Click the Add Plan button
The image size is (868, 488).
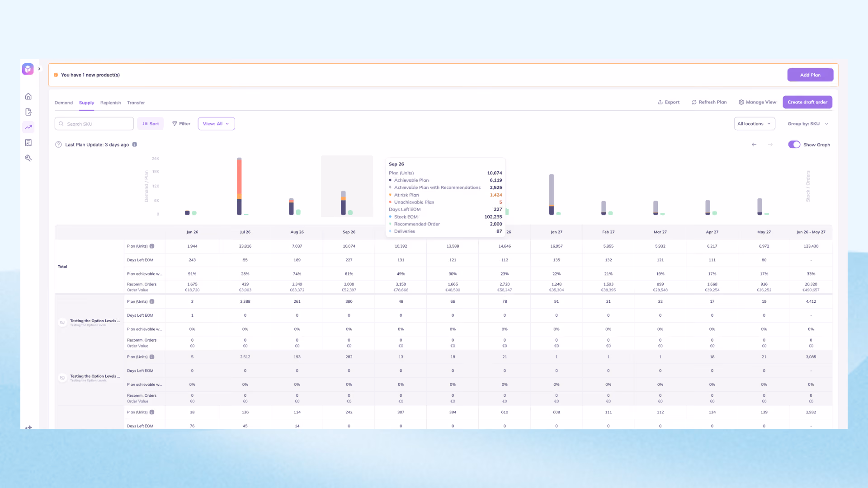tap(810, 75)
